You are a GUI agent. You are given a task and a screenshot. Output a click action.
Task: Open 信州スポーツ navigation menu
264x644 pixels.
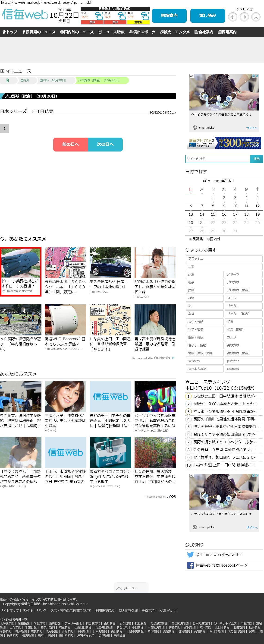[142, 32]
